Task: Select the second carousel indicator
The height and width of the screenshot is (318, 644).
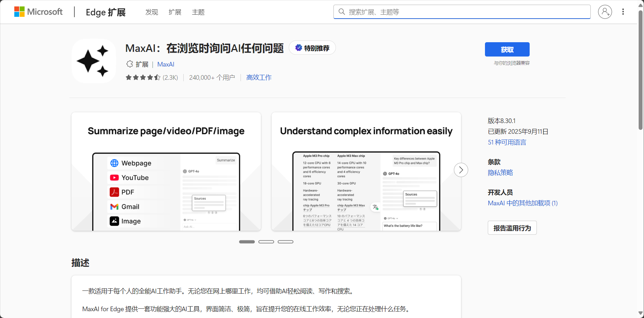Action: (x=266, y=242)
